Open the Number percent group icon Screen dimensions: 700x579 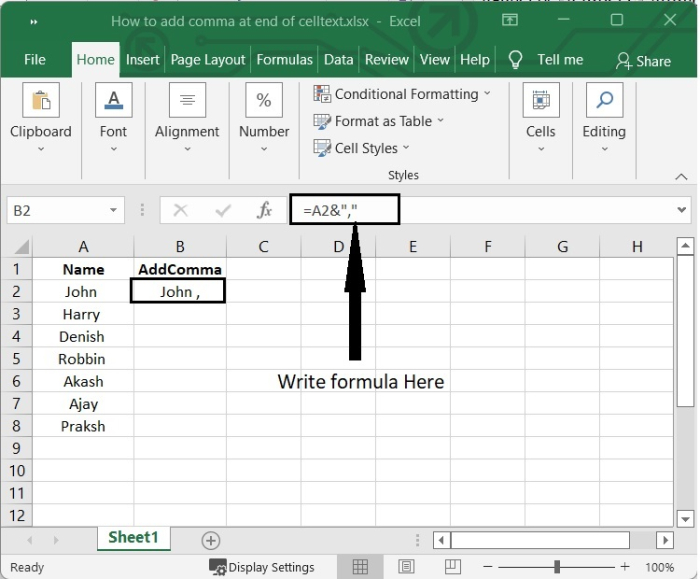tap(264, 100)
